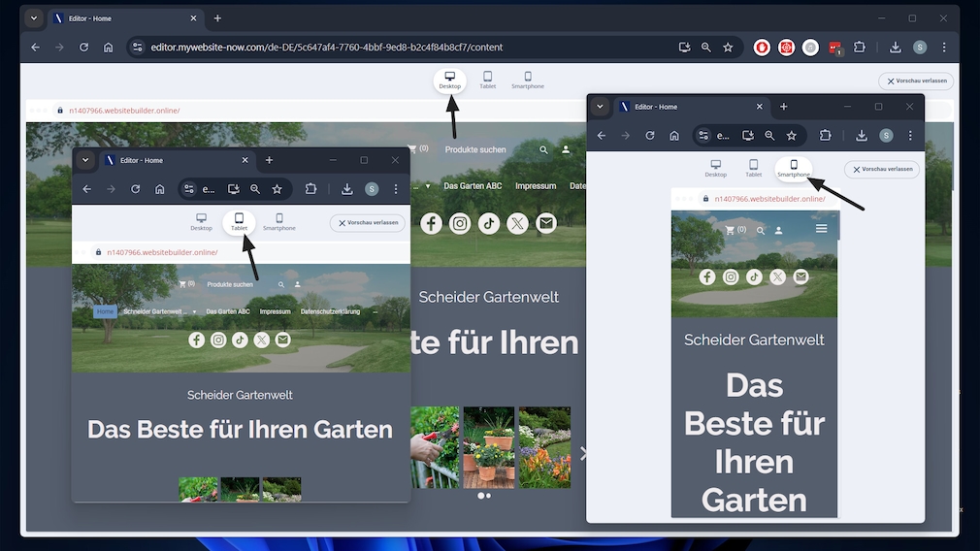Expand Scheider Gartenwelt submenu in tablet preview
Viewport: 980px width, 551px height.
coord(194,311)
